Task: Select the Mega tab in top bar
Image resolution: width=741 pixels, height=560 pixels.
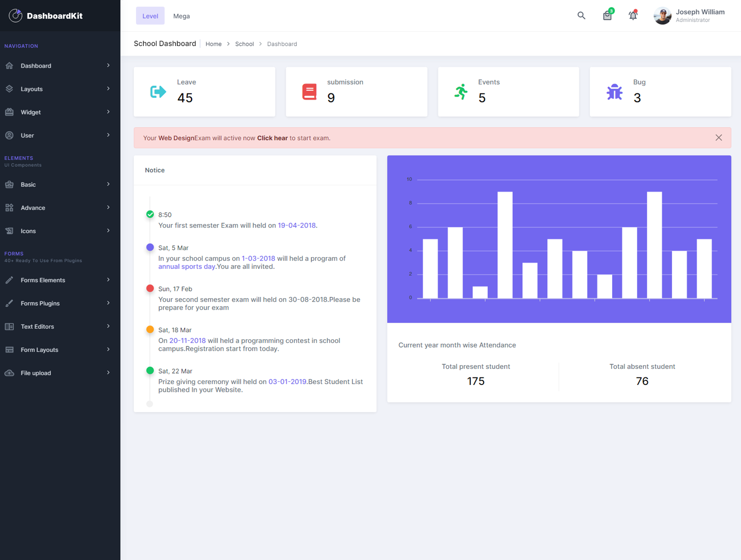Action: click(x=182, y=16)
